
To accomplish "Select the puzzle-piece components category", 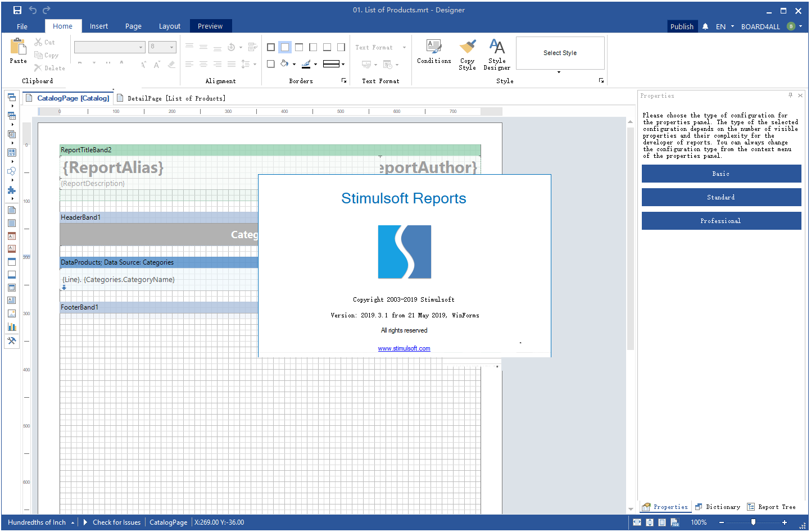I will (12, 190).
